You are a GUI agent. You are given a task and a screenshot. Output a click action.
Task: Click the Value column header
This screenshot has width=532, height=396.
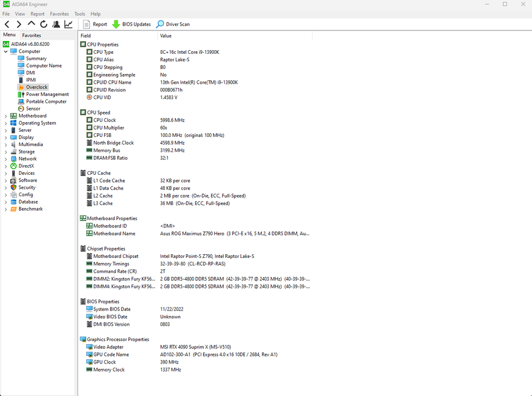[235, 36]
